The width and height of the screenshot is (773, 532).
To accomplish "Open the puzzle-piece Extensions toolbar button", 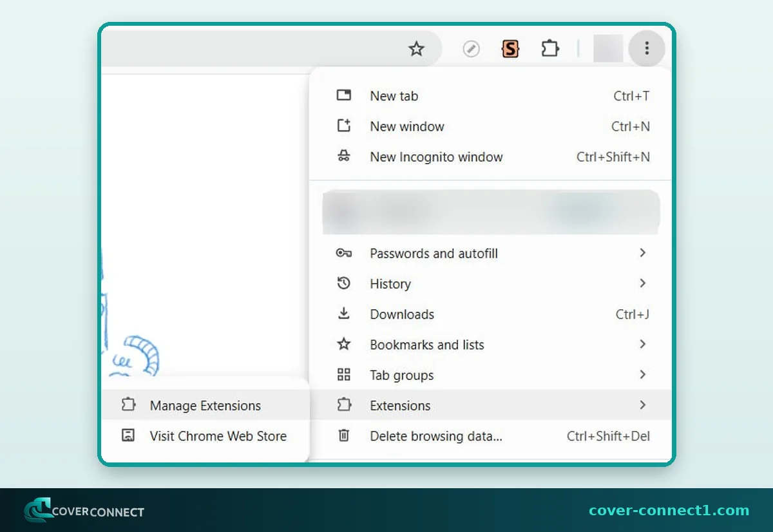I will 550,49.
